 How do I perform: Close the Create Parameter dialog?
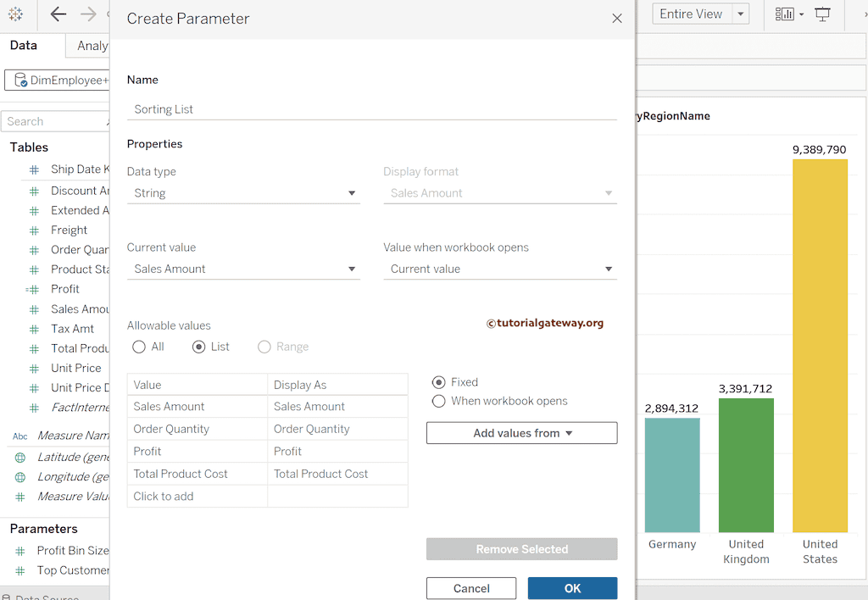tap(617, 19)
